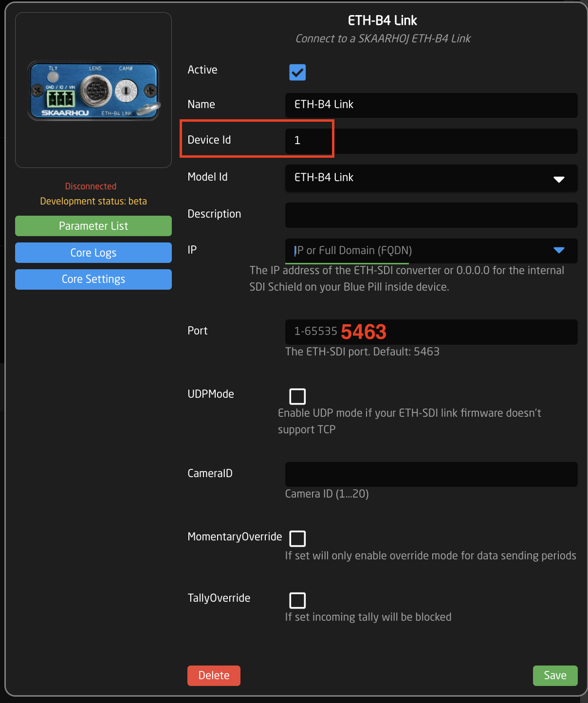
Task: Open Core Settings
Action: pyautogui.click(x=93, y=279)
